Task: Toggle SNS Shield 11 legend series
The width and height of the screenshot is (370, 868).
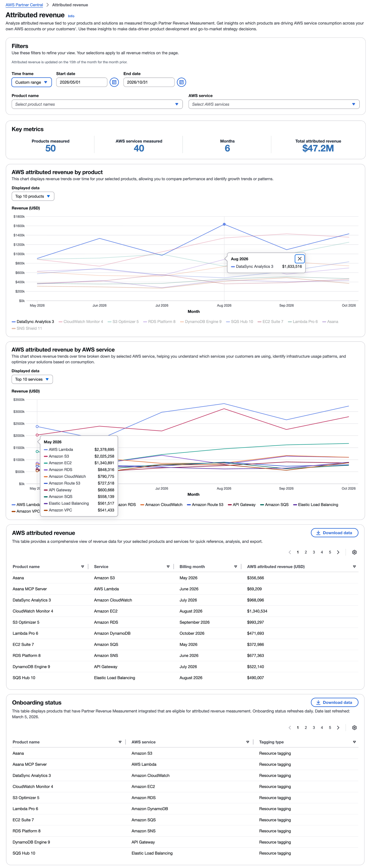Action: [x=27, y=328]
